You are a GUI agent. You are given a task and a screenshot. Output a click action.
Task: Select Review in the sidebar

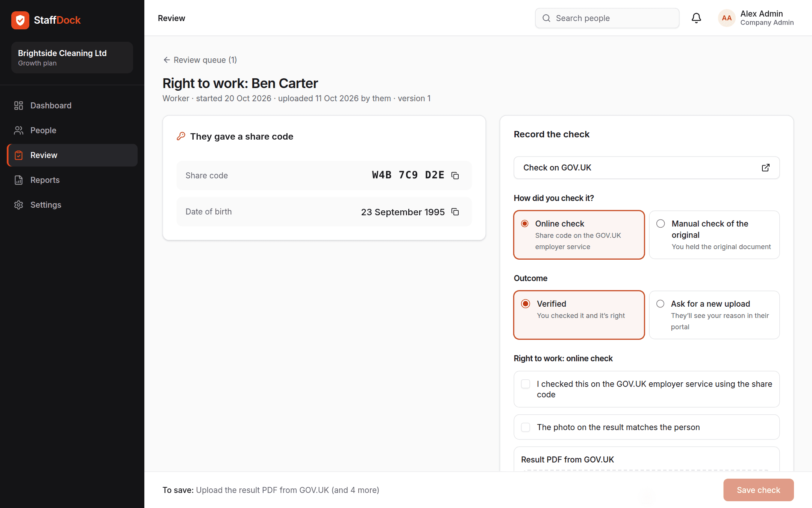(72, 155)
